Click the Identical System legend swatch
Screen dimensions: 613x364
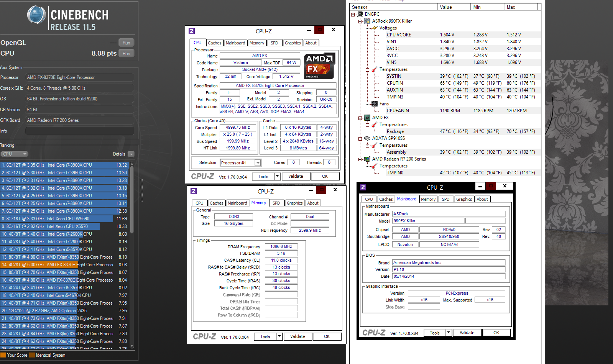tap(32, 355)
